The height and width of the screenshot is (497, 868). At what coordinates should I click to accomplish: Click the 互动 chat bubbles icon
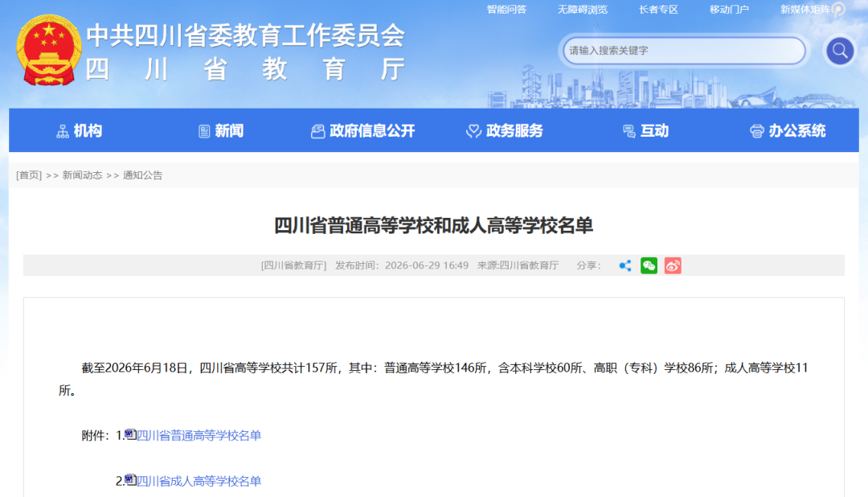(x=628, y=131)
